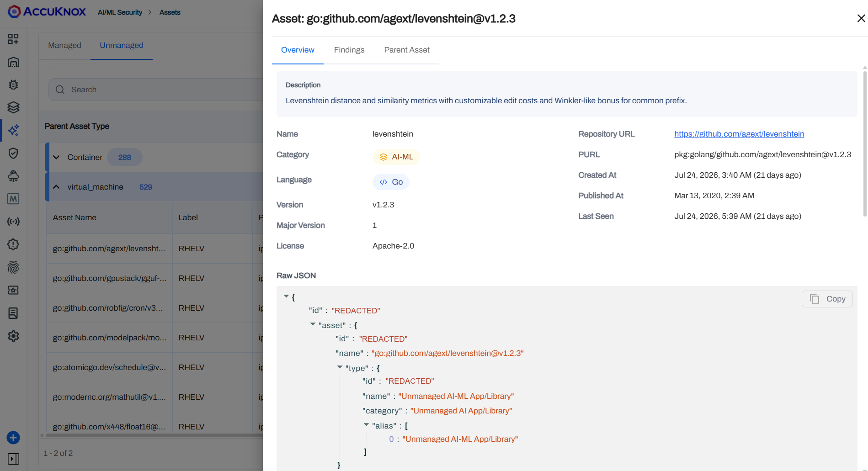868x471 pixels.
Task: Click AI/ML Security breadcrumb
Action: tap(120, 12)
